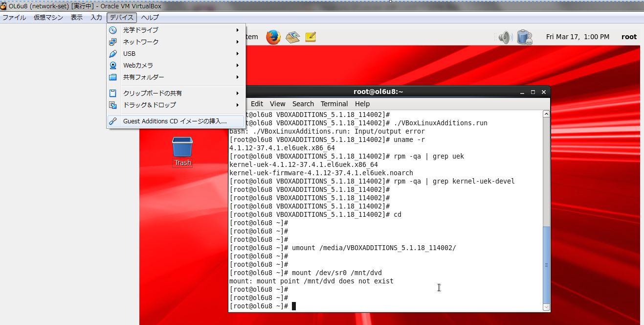The image size is (644, 325).
Task: Launch the screenshot utility from the panel
Action: tap(291, 36)
